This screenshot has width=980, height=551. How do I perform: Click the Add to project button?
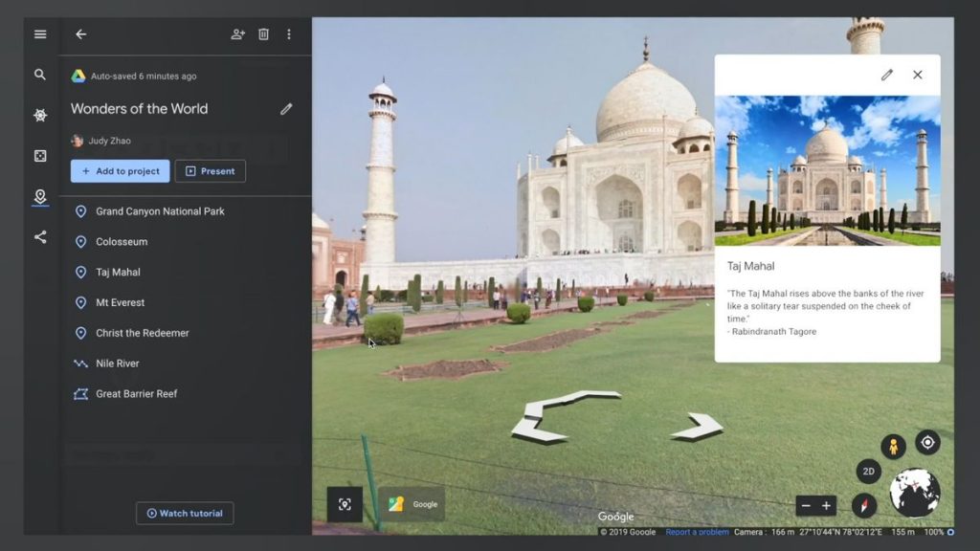[120, 171]
